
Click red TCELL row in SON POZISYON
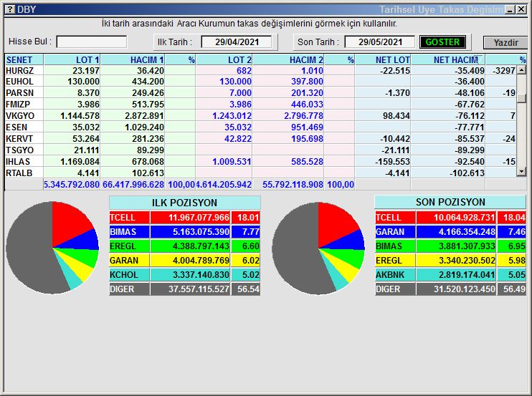click(x=450, y=218)
